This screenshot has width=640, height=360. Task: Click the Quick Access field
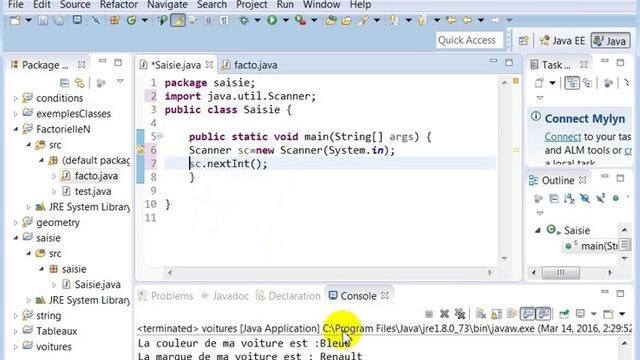point(469,40)
